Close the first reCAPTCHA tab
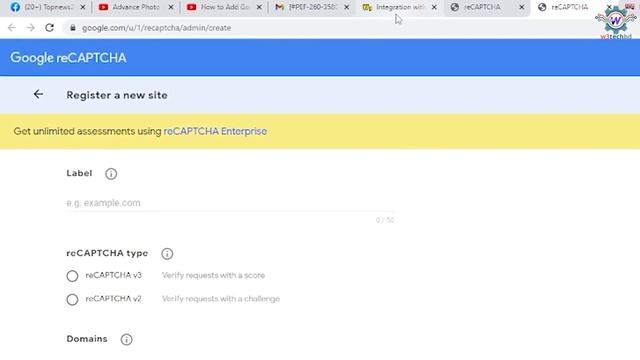640x360 pixels. (522, 7)
